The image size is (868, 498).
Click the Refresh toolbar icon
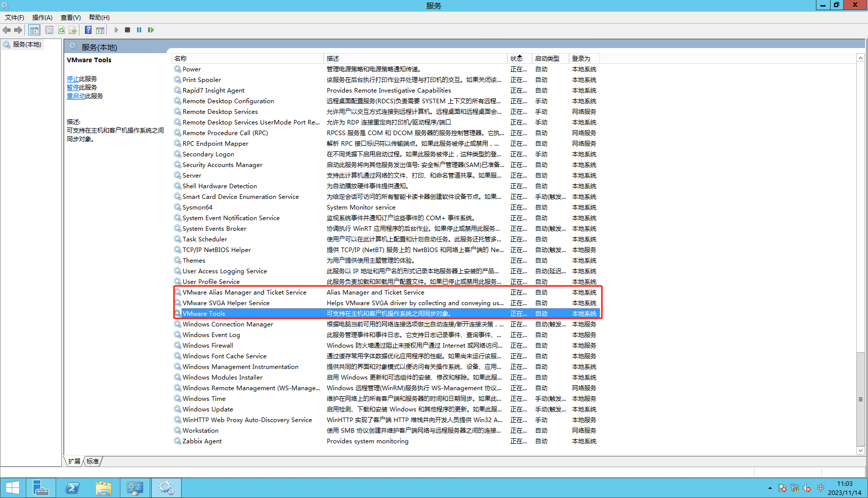[61, 30]
